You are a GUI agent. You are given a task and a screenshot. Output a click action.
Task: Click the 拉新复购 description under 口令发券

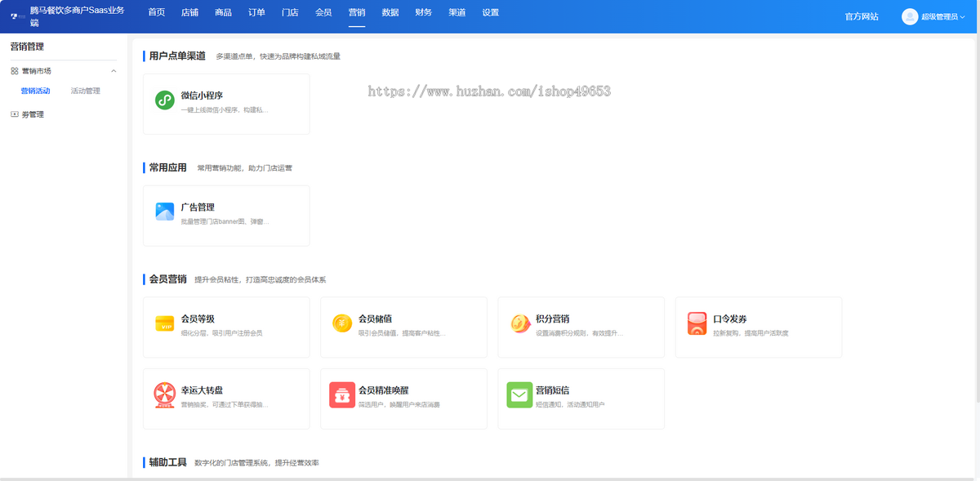pos(751,333)
